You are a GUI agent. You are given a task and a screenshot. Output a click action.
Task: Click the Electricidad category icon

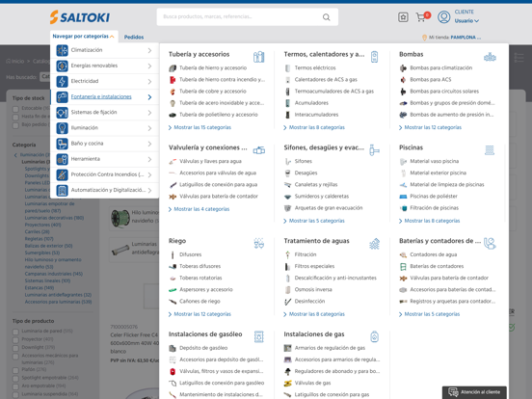(x=62, y=81)
